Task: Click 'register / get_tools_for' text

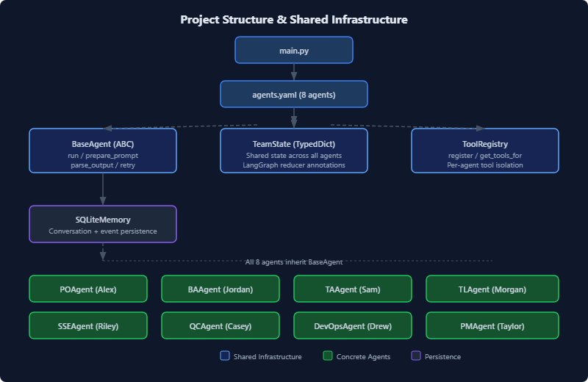Action: click(485, 156)
